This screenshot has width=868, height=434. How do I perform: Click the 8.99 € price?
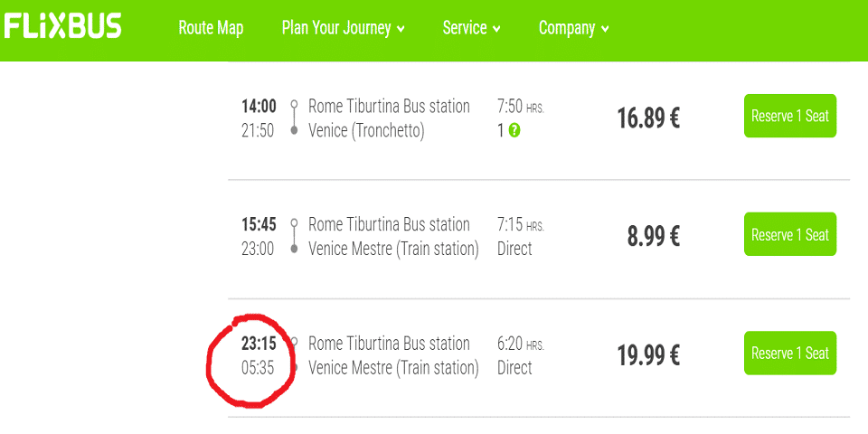coord(654,237)
